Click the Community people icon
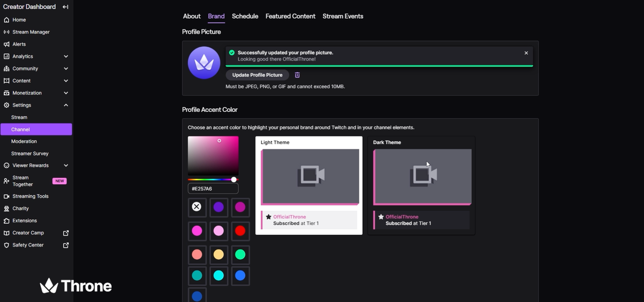Image resolution: width=644 pixels, height=302 pixels. [x=6, y=69]
